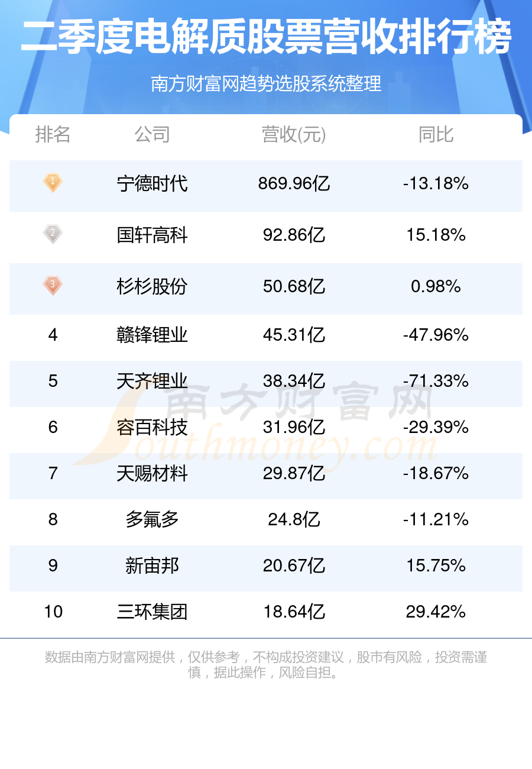Screen dimensions: 532x769
Task: Click the 29.42% year-over-year value
Action: point(436,612)
